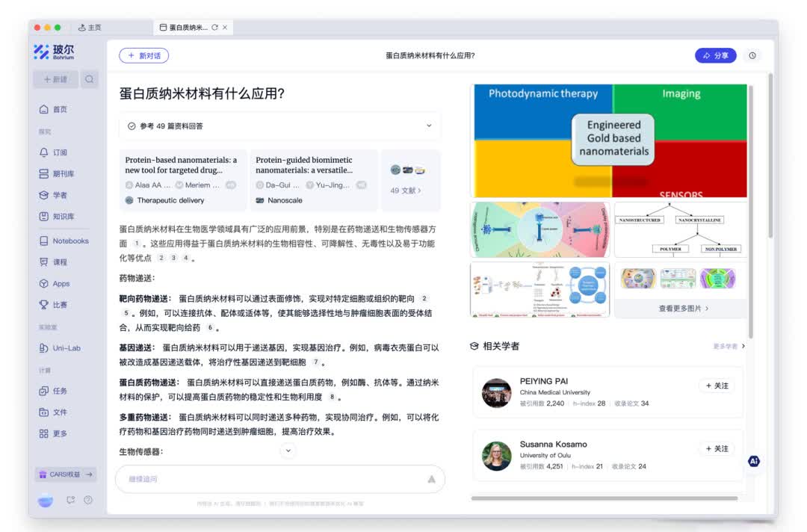
Task: Open the NANOSTRUCTURED tree diagram thumbnail
Action: [x=681, y=230]
